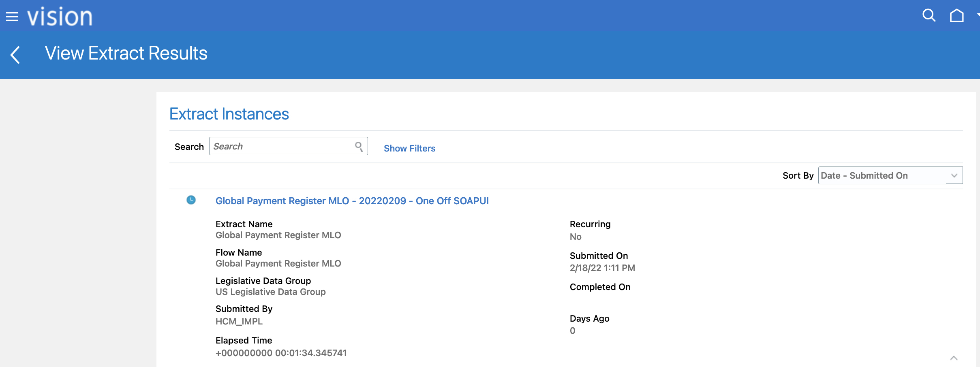Click the HCM_IMPL submitter value
The image size is (980, 367).
click(239, 321)
